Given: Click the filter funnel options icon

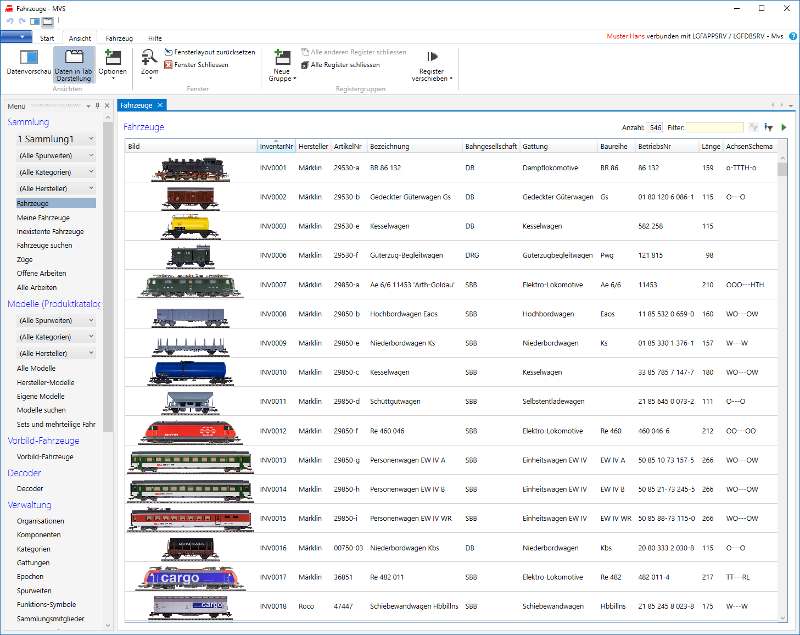Looking at the screenshot, I should coord(769,128).
